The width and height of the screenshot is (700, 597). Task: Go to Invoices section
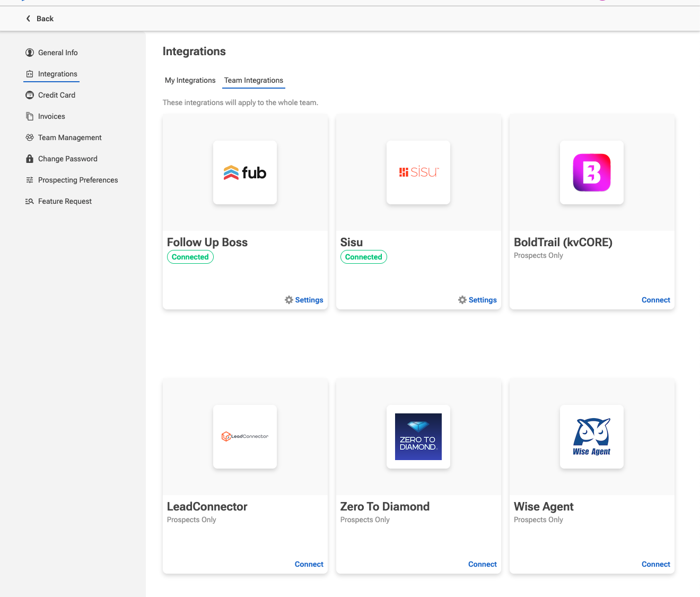pos(51,116)
